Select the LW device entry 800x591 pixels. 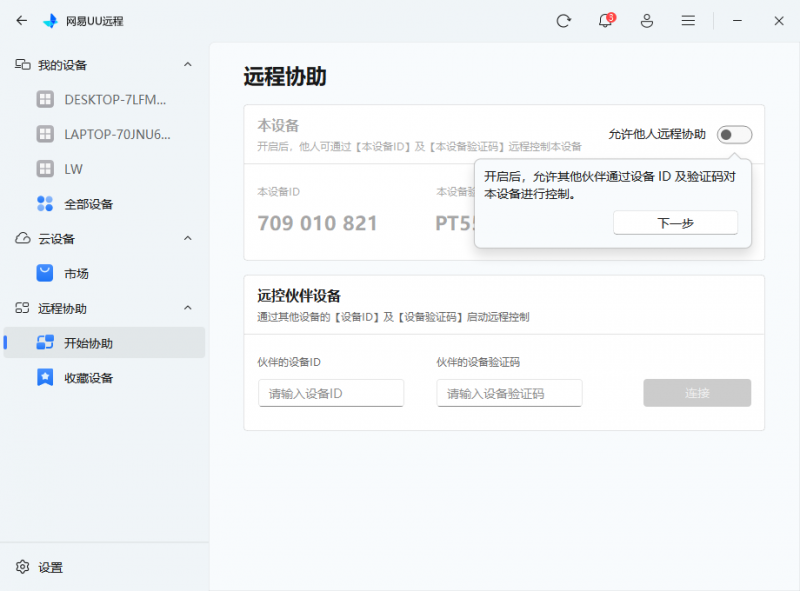(x=70, y=169)
